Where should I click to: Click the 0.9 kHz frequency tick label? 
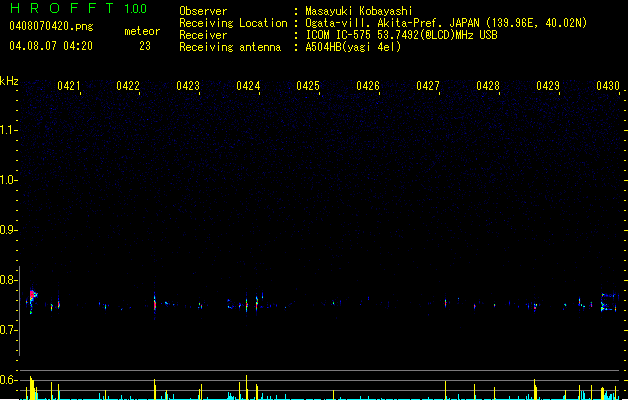[8, 230]
